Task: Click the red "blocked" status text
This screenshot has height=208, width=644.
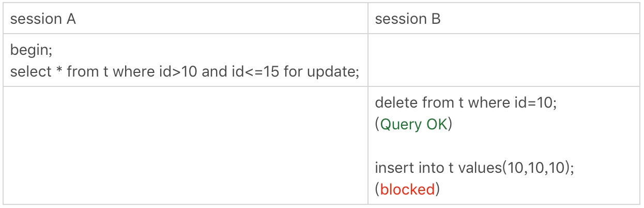Action: (407, 189)
